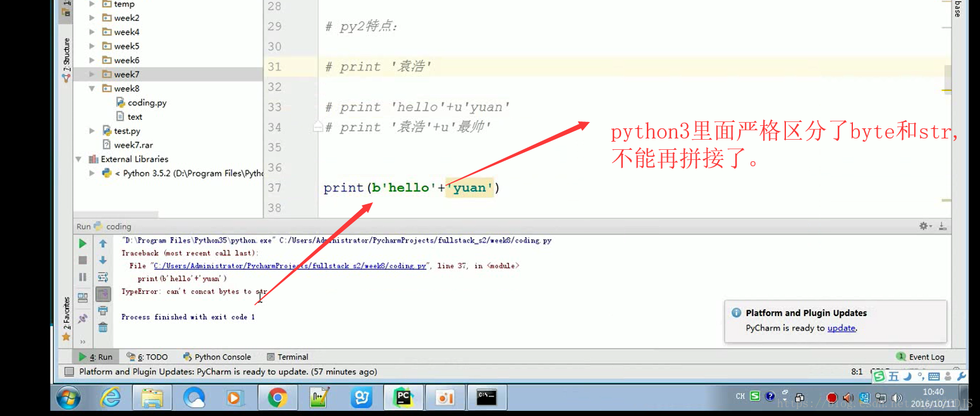Open Windows Explorer from taskbar

(152, 398)
